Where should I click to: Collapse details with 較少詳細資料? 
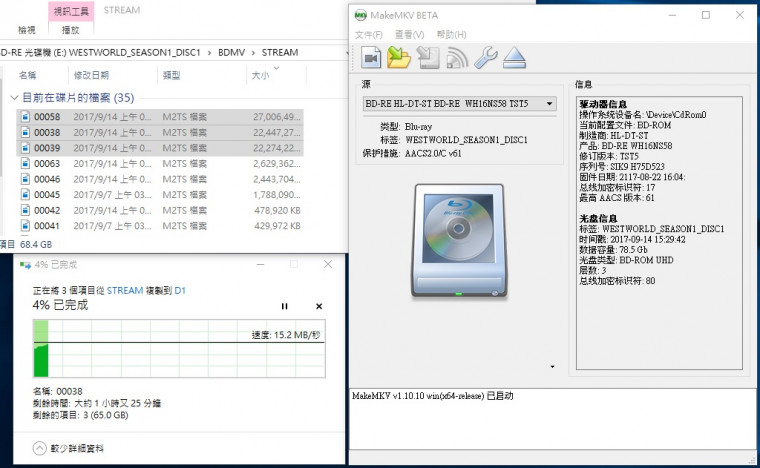click(68, 449)
